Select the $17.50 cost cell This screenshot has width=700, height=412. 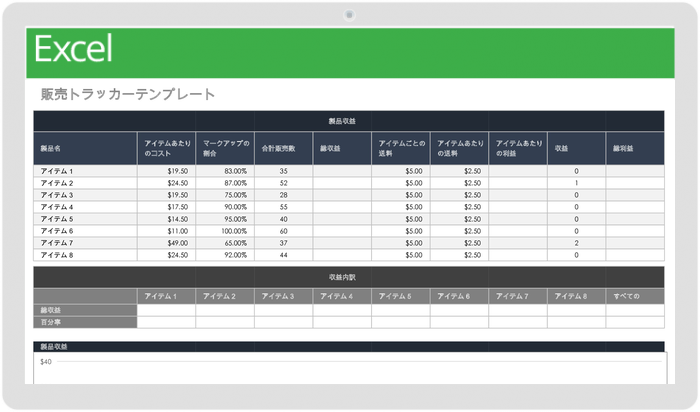[167, 207]
